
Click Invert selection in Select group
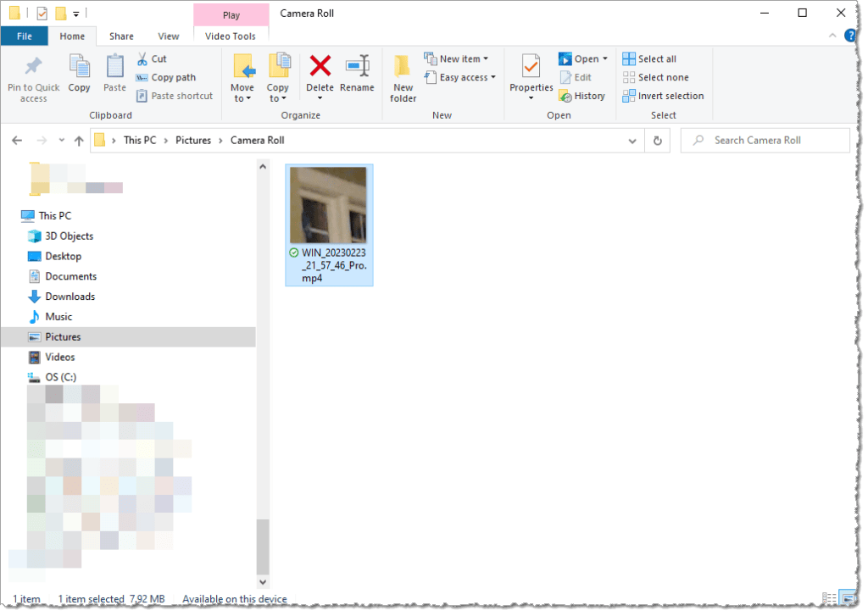click(x=663, y=96)
